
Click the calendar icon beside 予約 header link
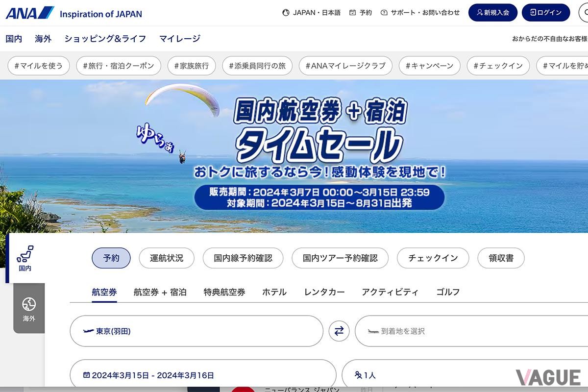click(x=353, y=12)
